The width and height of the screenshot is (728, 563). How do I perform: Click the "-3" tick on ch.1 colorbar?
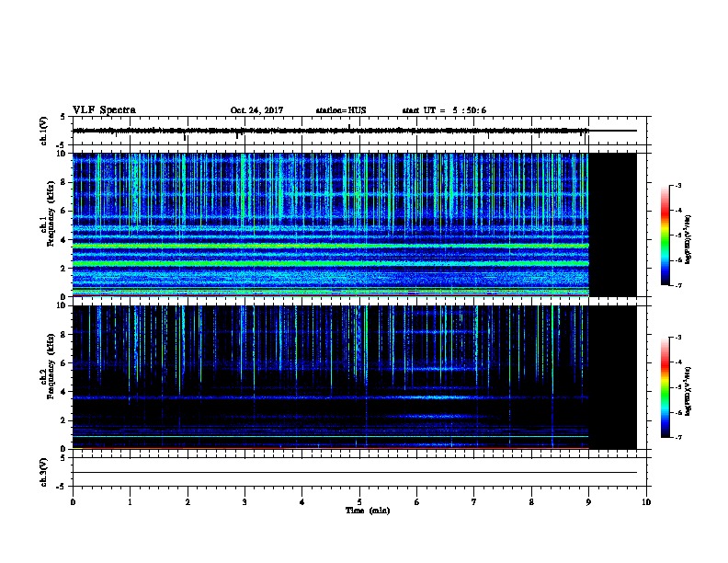pos(677,186)
